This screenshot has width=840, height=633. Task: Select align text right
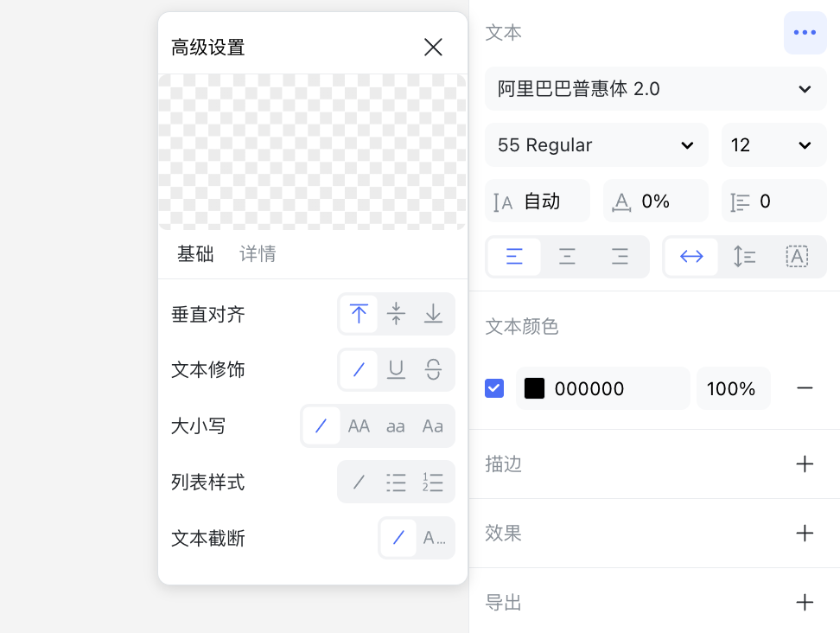pos(620,257)
